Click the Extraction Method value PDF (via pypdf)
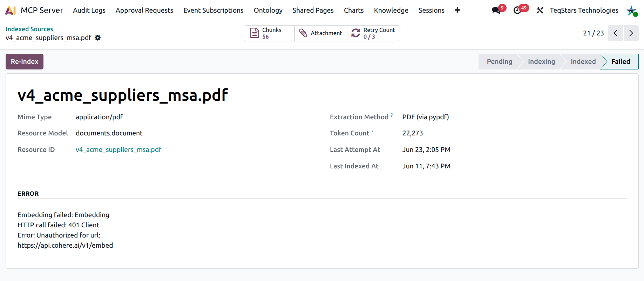 pyautogui.click(x=426, y=117)
